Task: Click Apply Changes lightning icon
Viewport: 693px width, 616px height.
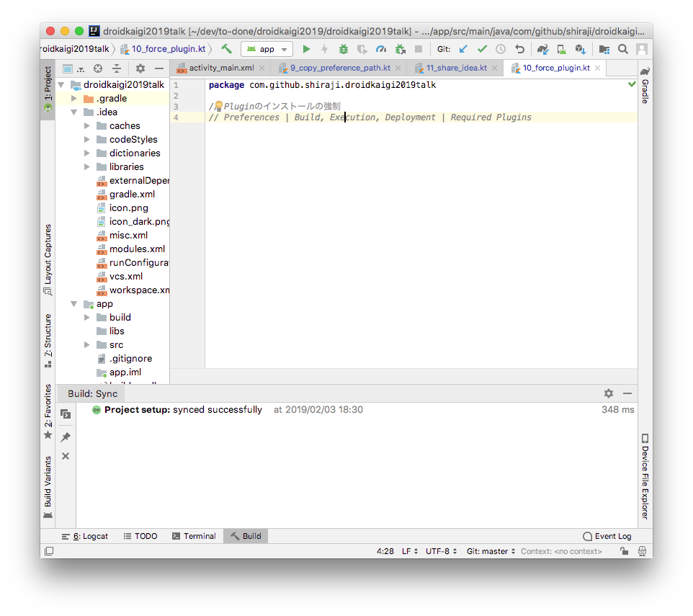Action: coord(324,49)
